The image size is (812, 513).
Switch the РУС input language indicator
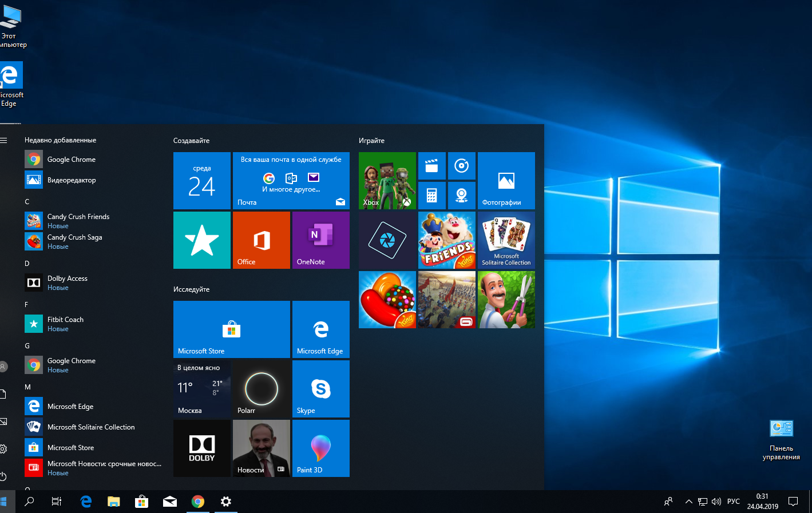734,502
